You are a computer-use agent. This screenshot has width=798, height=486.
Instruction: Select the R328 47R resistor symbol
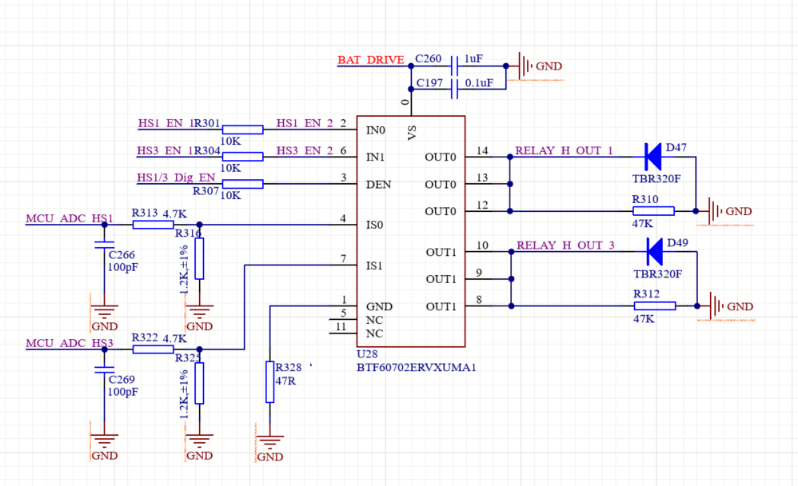(x=270, y=382)
